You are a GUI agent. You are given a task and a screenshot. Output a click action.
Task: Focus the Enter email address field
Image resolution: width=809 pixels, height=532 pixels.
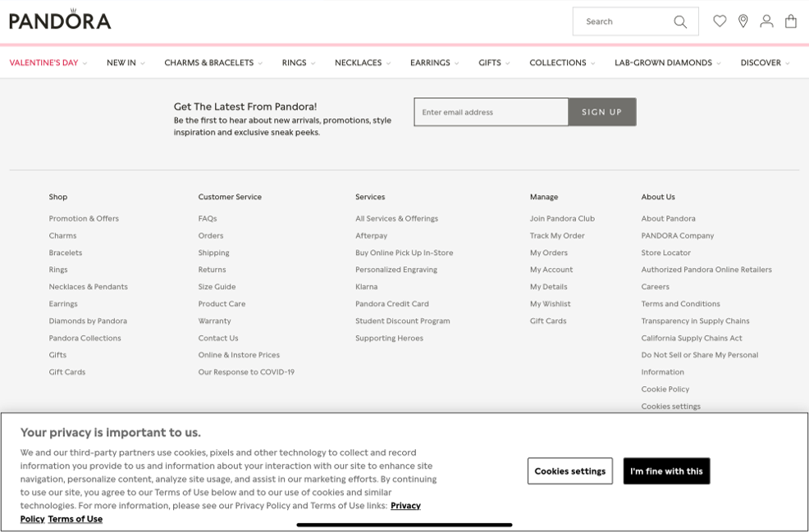[x=491, y=111]
